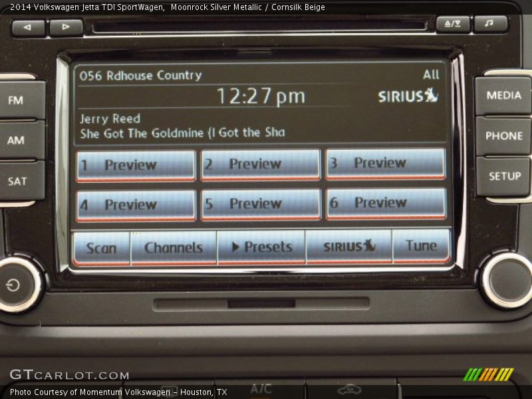Open the Channels list

pyautogui.click(x=174, y=248)
